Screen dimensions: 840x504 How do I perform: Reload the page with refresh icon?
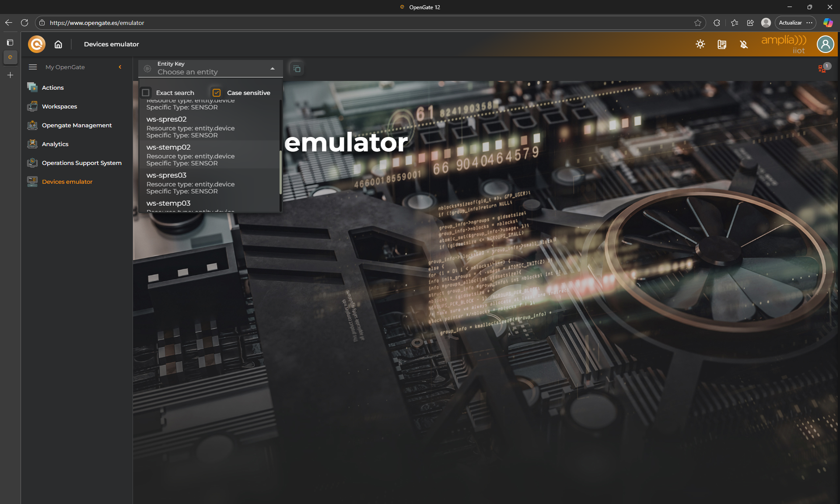[24, 23]
